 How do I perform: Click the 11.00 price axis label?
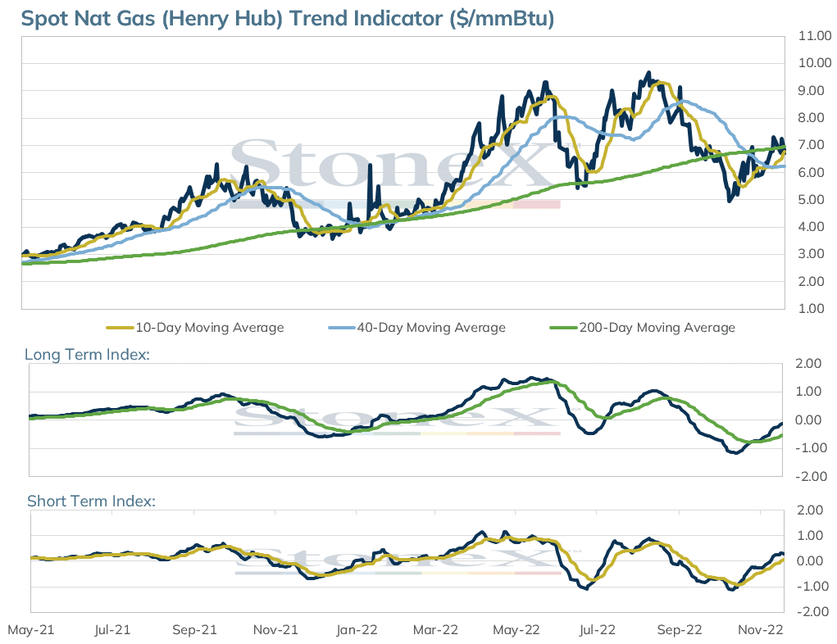click(815, 36)
